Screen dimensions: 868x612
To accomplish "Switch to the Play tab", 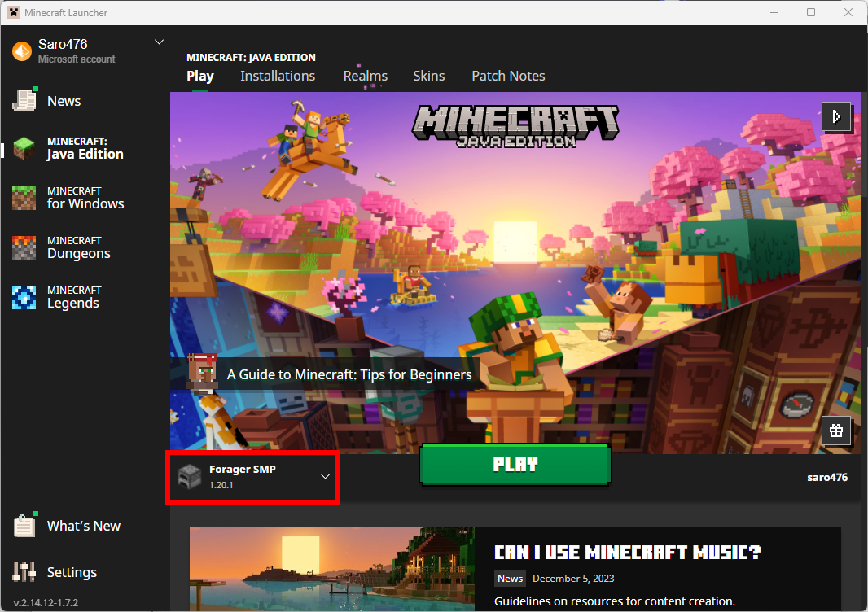I will click(199, 76).
